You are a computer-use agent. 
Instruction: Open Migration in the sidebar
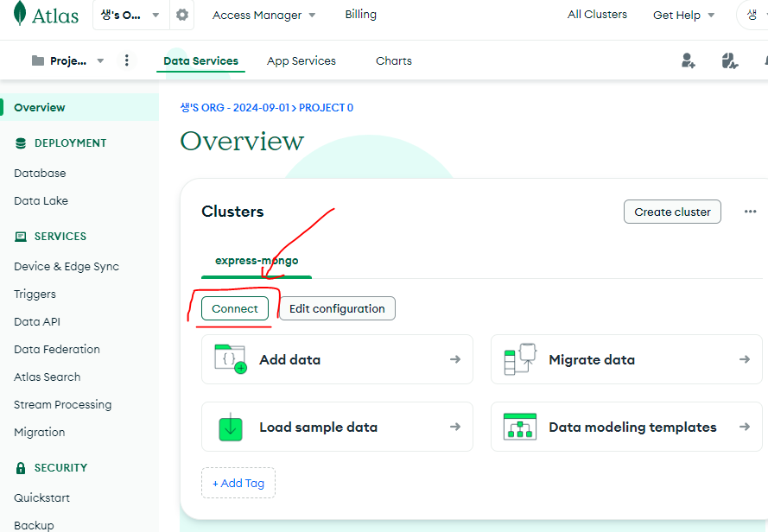click(x=39, y=432)
